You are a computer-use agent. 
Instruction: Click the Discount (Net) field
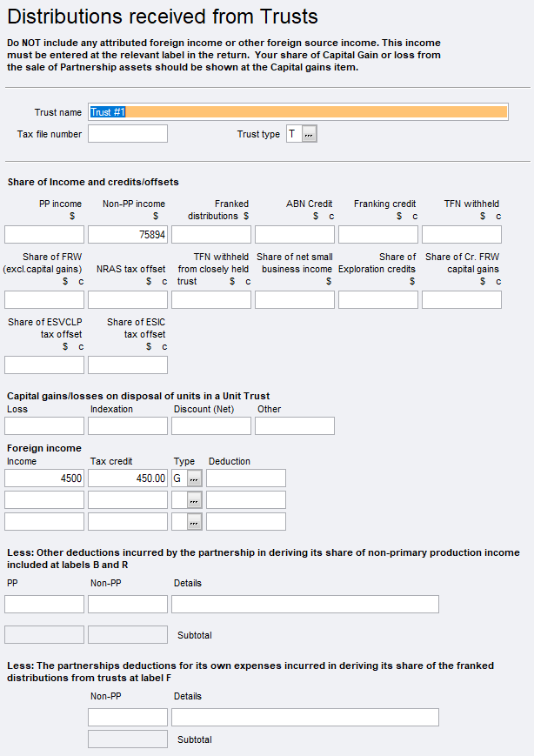[210, 426]
